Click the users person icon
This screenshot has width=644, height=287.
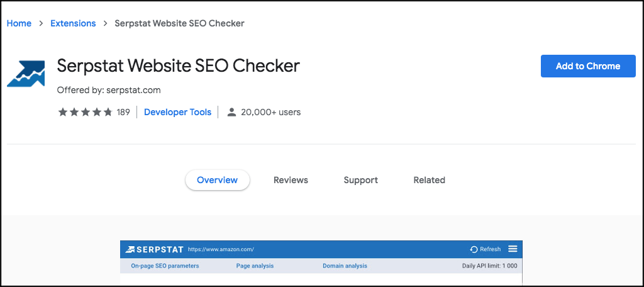tap(231, 112)
